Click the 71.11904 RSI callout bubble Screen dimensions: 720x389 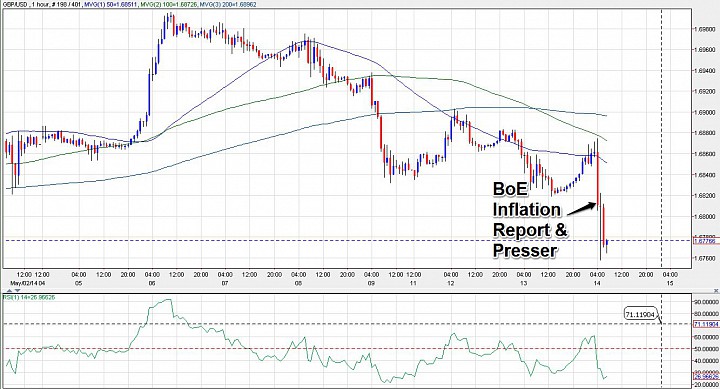tap(641, 314)
